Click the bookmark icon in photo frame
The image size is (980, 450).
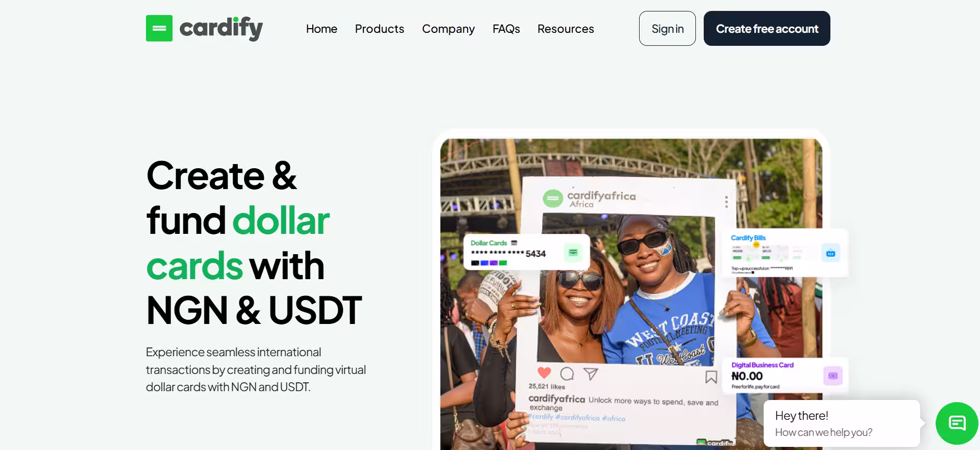tap(711, 377)
